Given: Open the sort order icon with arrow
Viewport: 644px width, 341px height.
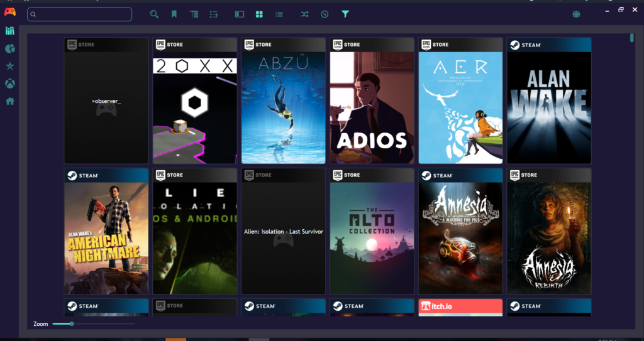Looking at the screenshot, I should (214, 14).
